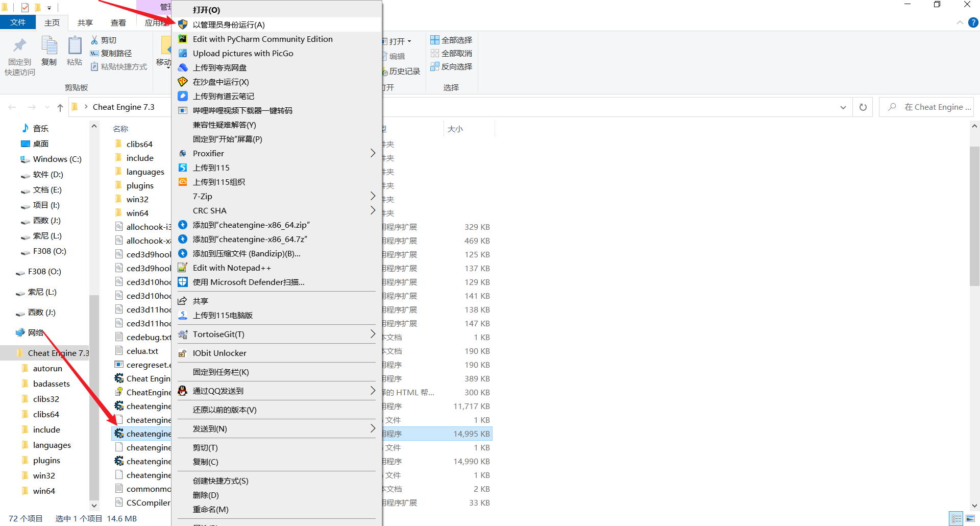Click the 大小 column header

coord(455,129)
